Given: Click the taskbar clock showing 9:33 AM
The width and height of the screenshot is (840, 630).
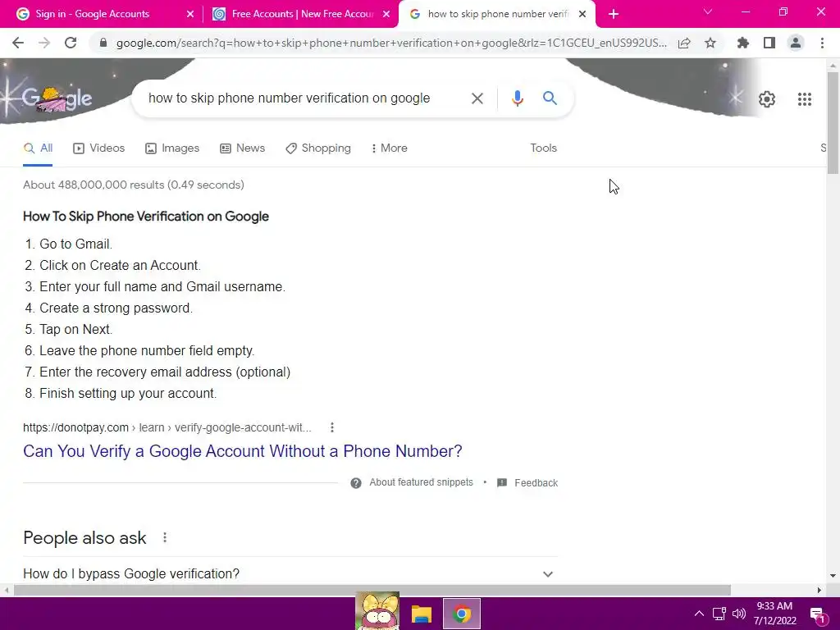Looking at the screenshot, I should [x=774, y=614].
